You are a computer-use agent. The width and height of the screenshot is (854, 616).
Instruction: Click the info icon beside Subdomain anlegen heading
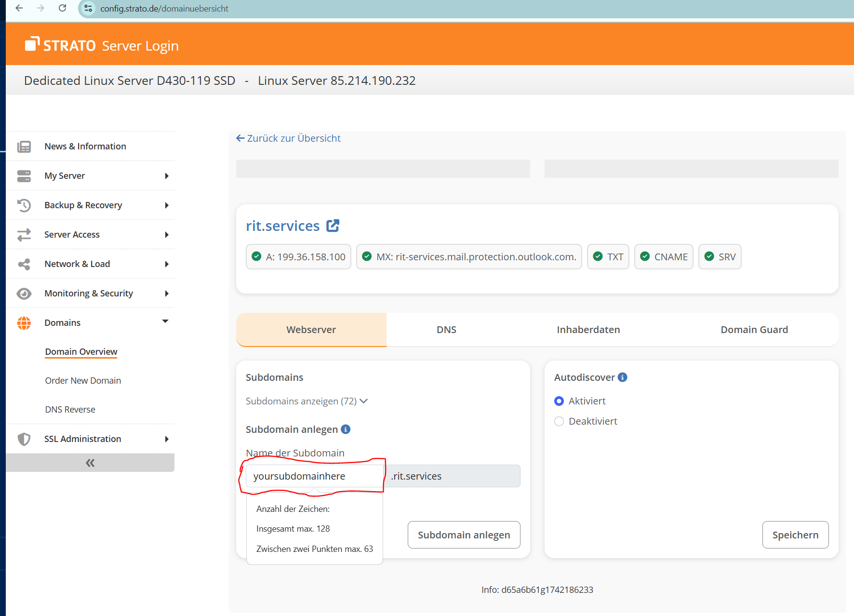(x=346, y=429)
